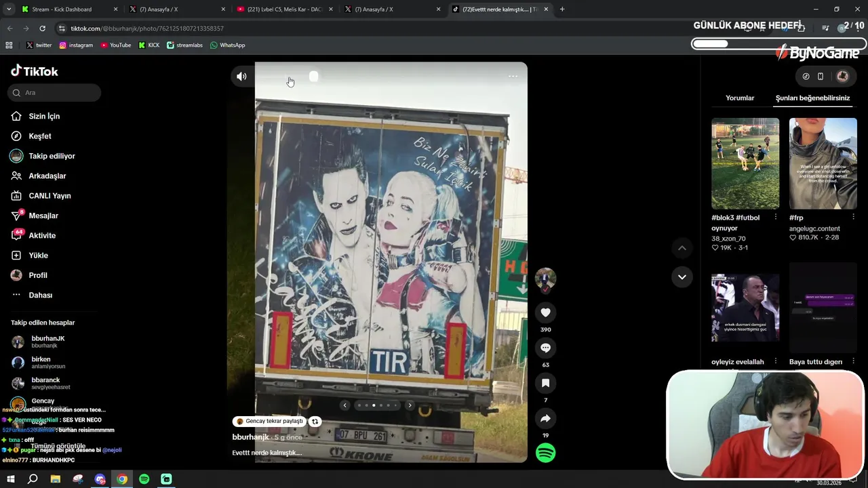Go to the next post with the down chevron
Image resolution: width=868 pixels, height=488 pixels.
682,277
